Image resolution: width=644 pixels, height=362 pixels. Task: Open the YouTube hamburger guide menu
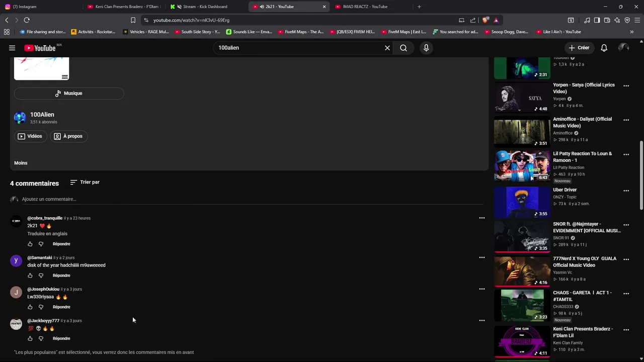click(x=12, y=48)
